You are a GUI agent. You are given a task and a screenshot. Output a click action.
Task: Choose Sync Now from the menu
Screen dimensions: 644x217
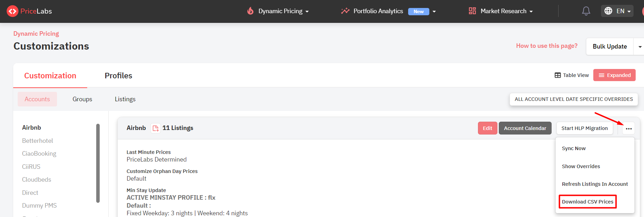pos(574,148)
